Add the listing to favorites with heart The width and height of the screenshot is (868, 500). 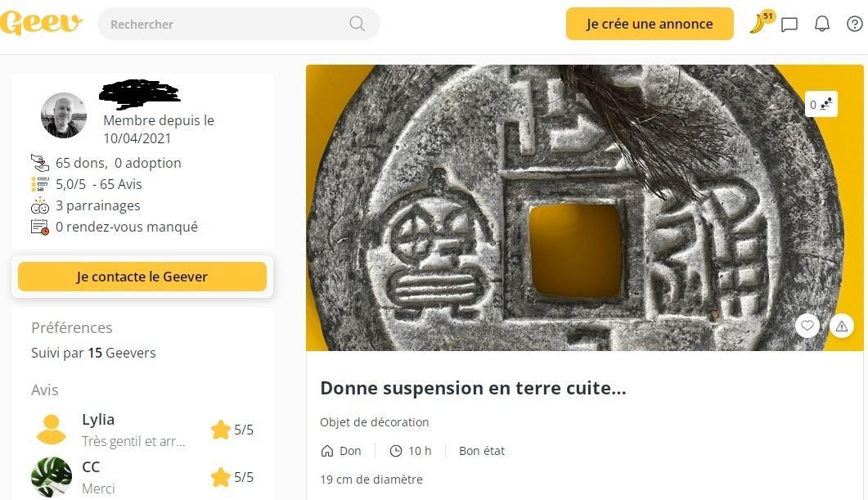[807, 326]
